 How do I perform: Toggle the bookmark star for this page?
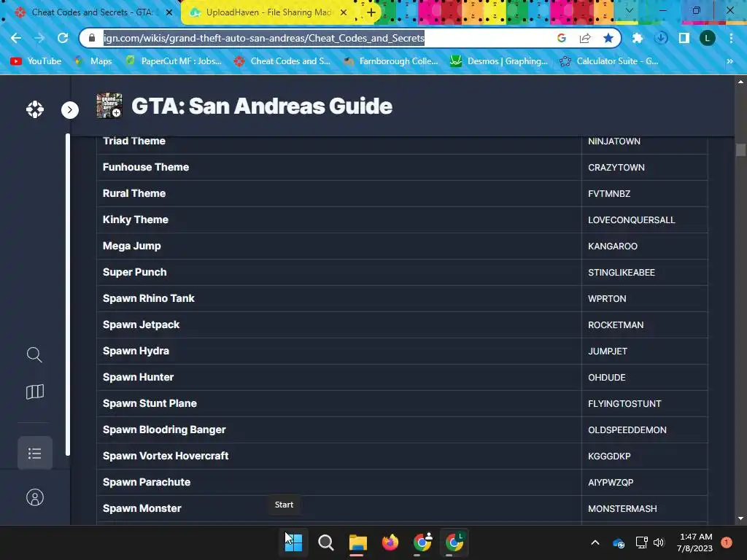click(608, 38)
